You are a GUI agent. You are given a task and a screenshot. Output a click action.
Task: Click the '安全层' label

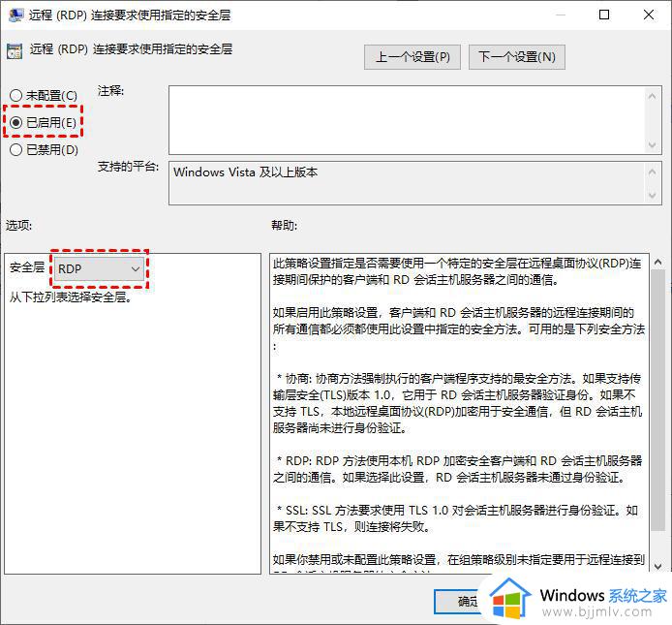coord(27,267)
